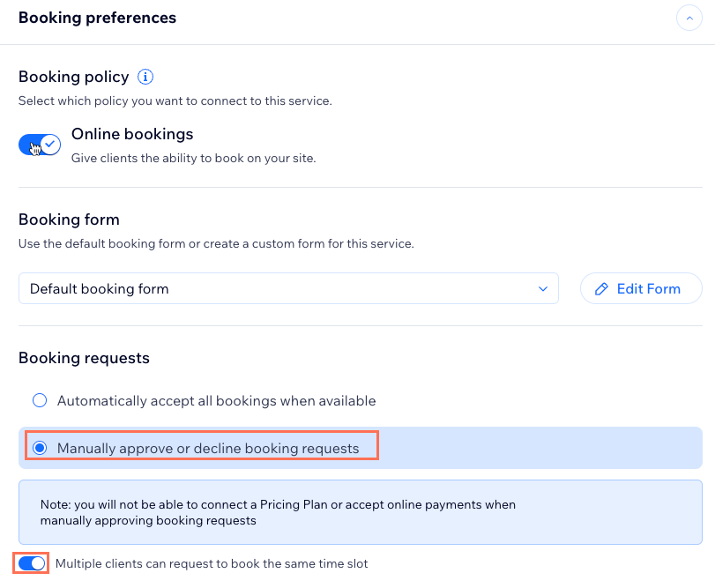This screenshot has height=588, width=715.
Task: Open the Booking policy info tooltip
Action: pos(145,77)
